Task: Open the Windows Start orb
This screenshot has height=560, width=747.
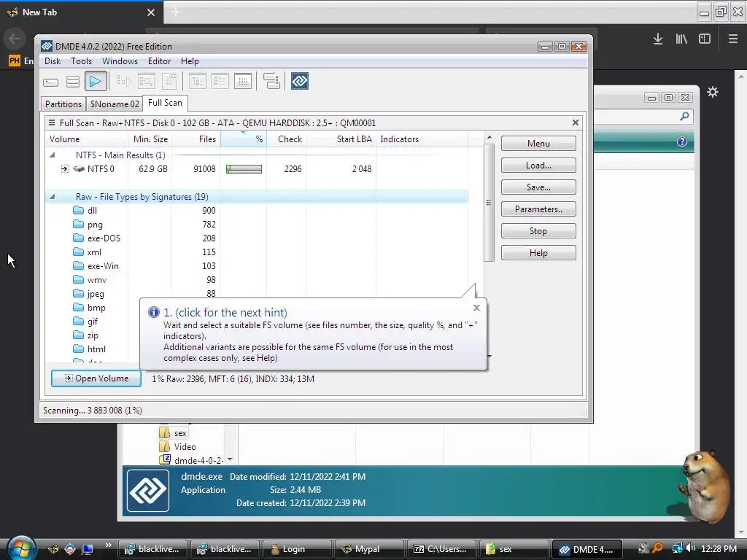Action: click(21, 548)
